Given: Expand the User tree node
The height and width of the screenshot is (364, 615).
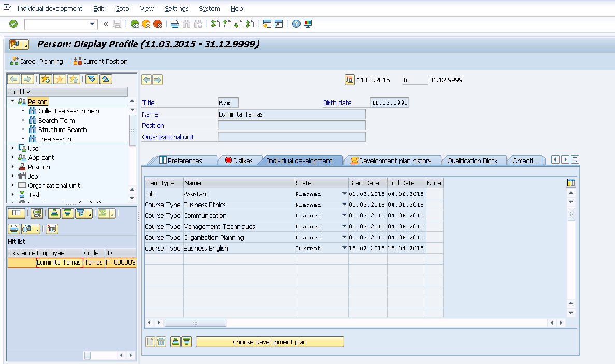Looking at the screenshot, I should point(12,148).
